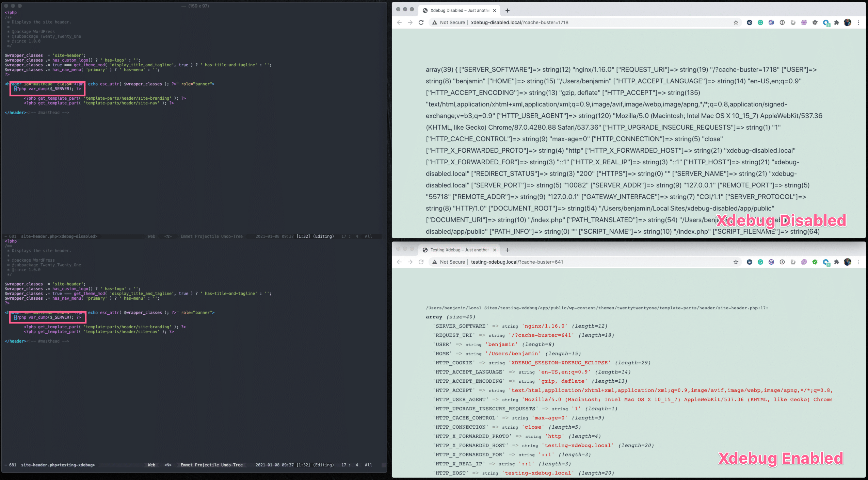Click the 'HTTP_X_FORWARDED_HOST' row in the bottom browser
868x480 pixels.
click(x=543, y=446)
